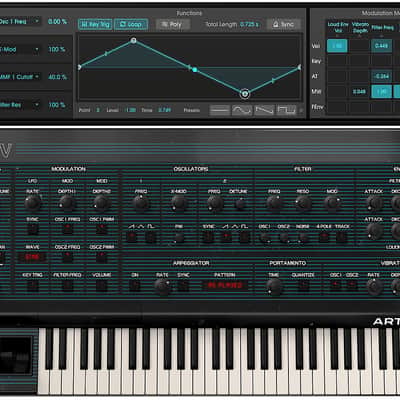The width and height of the screenshot is (400, 400).
Task: Click the Mod Depth 2 knob
Action: point(101,203)
